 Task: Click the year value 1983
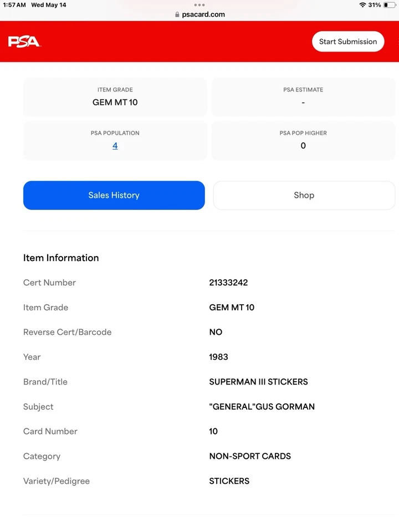218,357
